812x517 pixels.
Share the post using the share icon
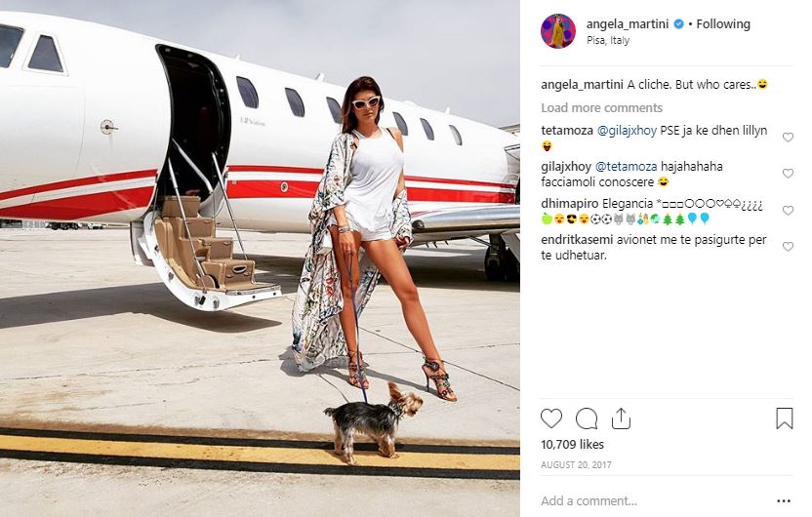pyautogui.click(x=621, y=418)
